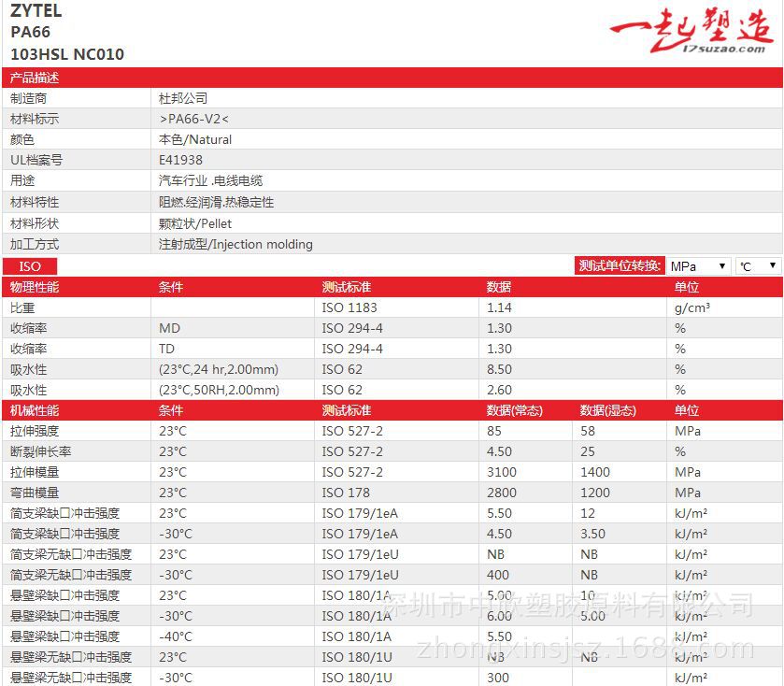
Task: Click the 比重 row label
Action: pos(22,307)
